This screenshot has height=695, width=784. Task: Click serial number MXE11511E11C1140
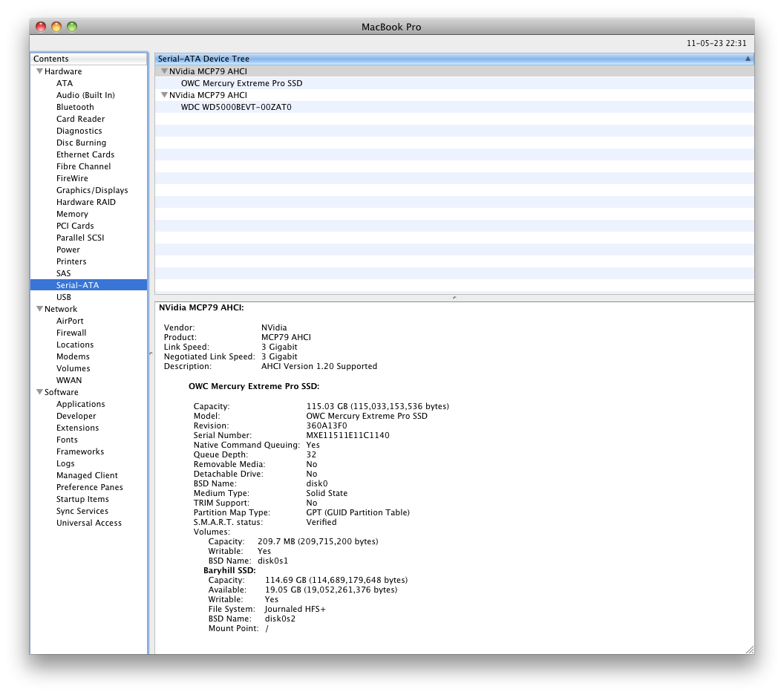pyautogui.click(x=347, y=436)
